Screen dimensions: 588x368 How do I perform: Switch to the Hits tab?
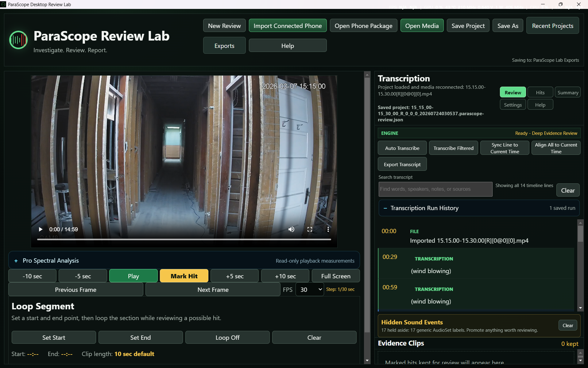pyautogui.click(x=540, y=92)
